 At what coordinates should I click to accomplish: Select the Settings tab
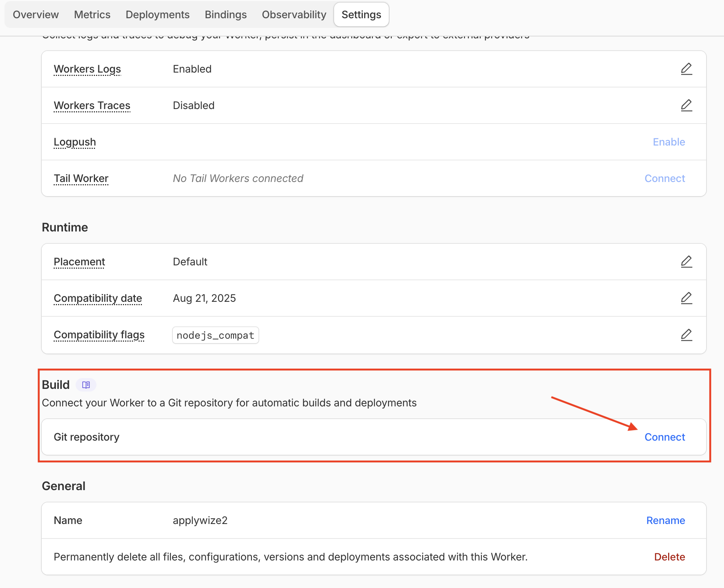[x=361, y=15]
